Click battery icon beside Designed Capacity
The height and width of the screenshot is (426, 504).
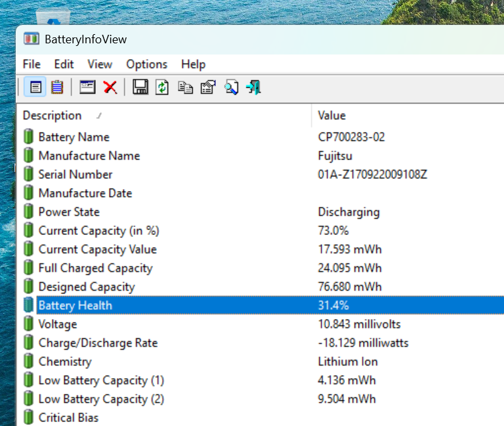(29, 286)
